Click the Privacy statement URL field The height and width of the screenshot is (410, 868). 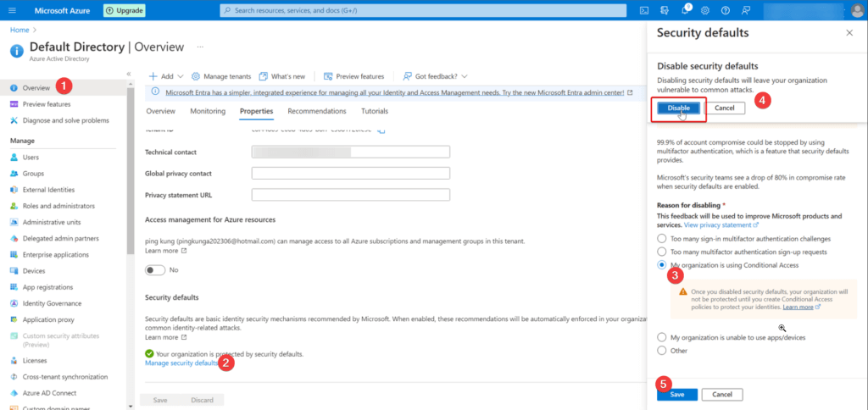point(350,195)
